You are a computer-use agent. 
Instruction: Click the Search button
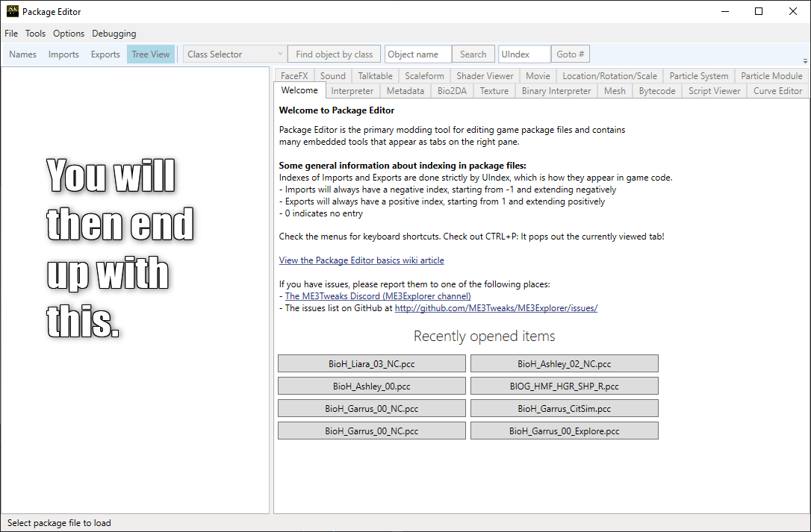click(473, 54)
